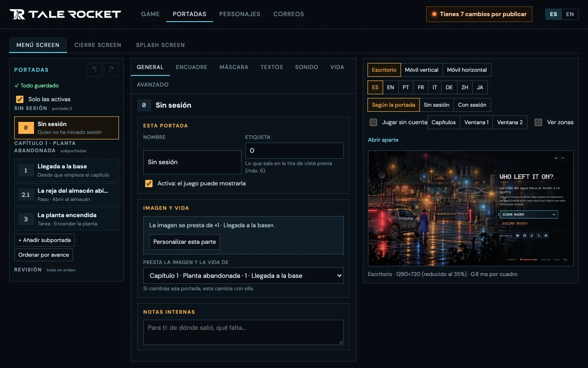Viewport: 588px width, 368px height.
Task: Click the X social icon in preview
Action: (x=539, y=236)
